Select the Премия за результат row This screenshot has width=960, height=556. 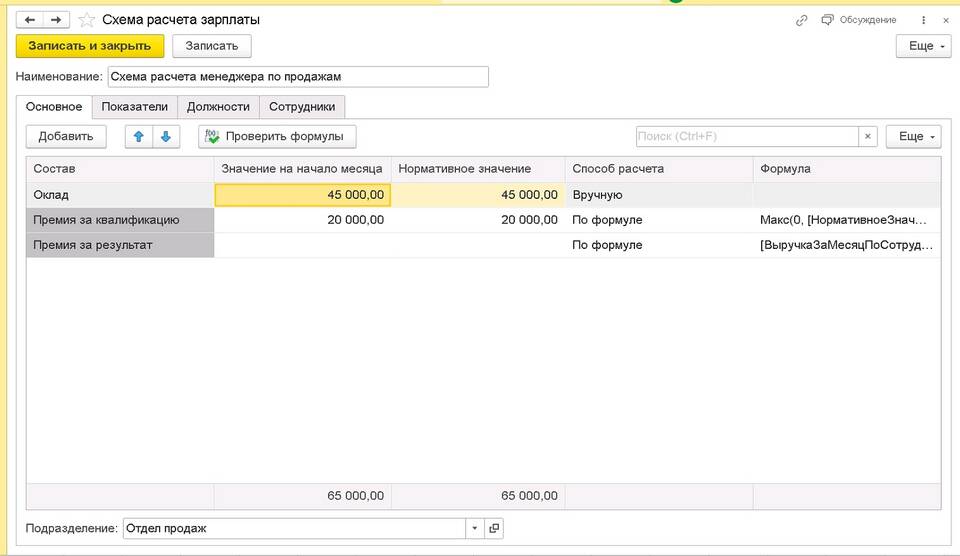[x=120, y=245]
